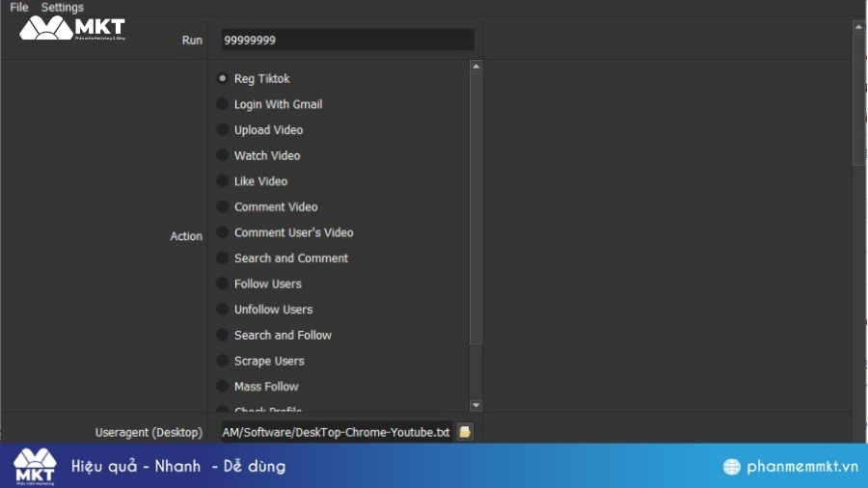Select the Unfollow Users action
Image resolution: width=868 pixels, height=488 pixels.
click(x=264, y=310)
